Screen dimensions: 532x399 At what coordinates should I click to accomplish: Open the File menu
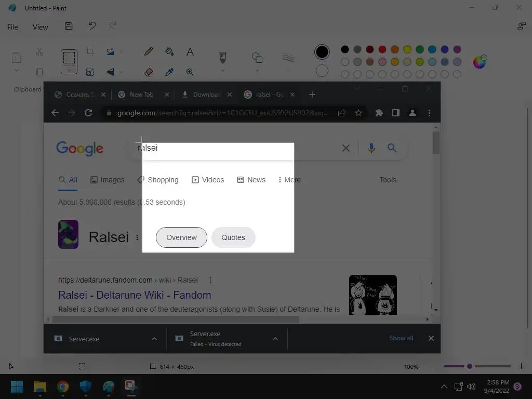12,27
